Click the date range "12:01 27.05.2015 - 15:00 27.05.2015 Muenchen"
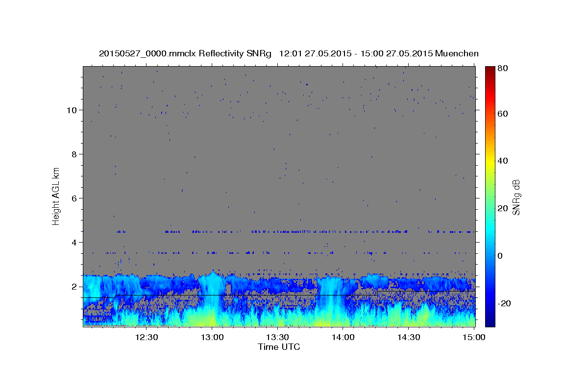 379,54
